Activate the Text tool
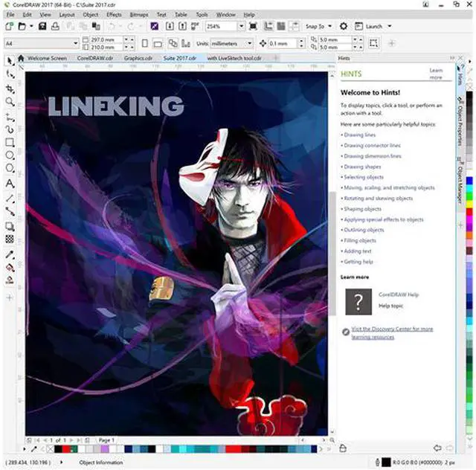The image size is (476, 470). click(10, 183)
